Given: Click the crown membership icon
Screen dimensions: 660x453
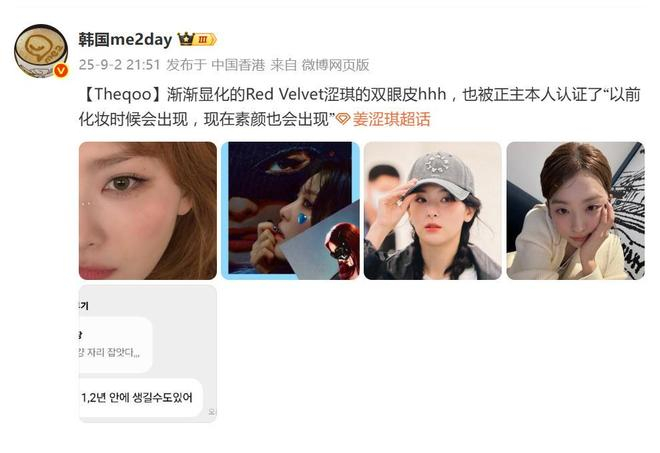Looking at the screenshot, I should [x=186, y=39].
